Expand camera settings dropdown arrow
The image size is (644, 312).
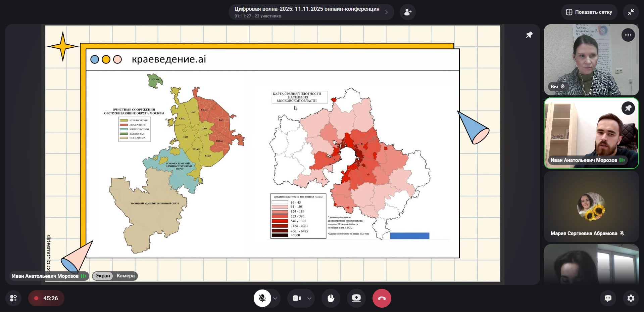click(x=309, y=298)
